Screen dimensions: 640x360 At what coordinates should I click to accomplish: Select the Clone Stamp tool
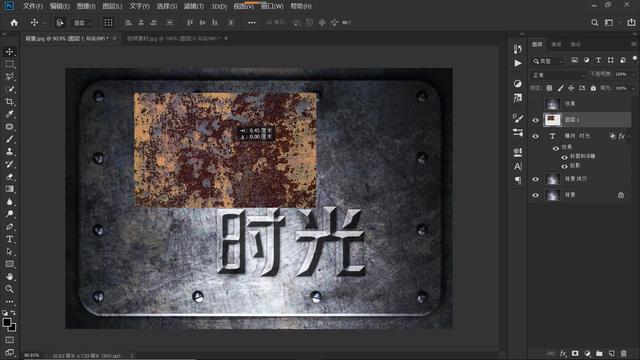(9, 152)
